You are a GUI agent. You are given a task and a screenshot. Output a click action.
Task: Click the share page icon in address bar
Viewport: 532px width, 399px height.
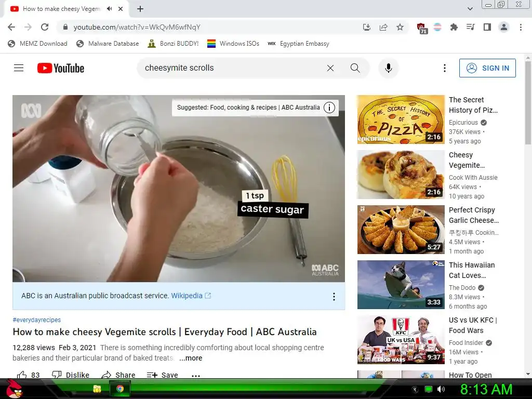point(383,27)
